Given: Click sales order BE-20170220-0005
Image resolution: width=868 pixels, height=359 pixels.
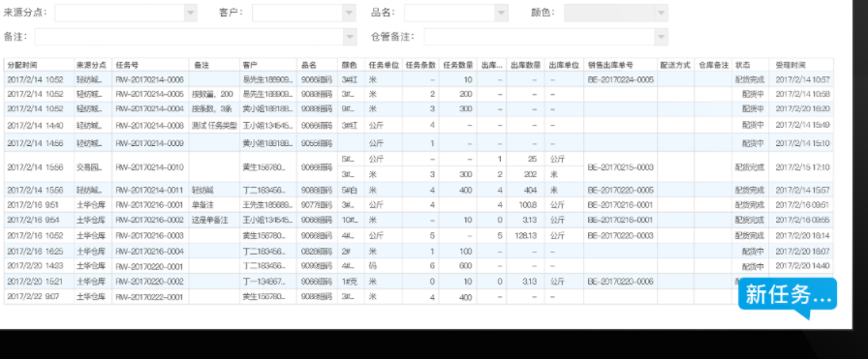Looking at the screenshot, I should [x=621, y=190].
